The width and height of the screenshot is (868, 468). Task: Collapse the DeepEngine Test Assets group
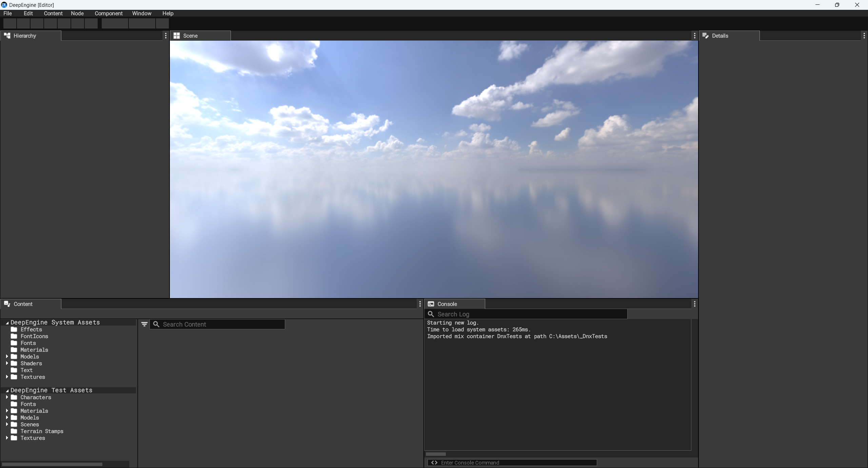pyautogui.click(x=7, y=390)
